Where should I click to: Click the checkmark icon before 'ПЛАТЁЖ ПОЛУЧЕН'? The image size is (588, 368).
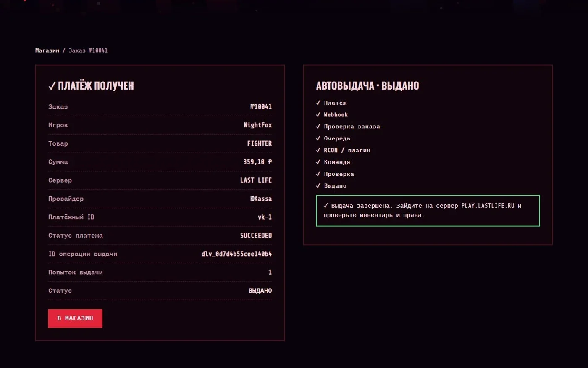click(52, 86)
